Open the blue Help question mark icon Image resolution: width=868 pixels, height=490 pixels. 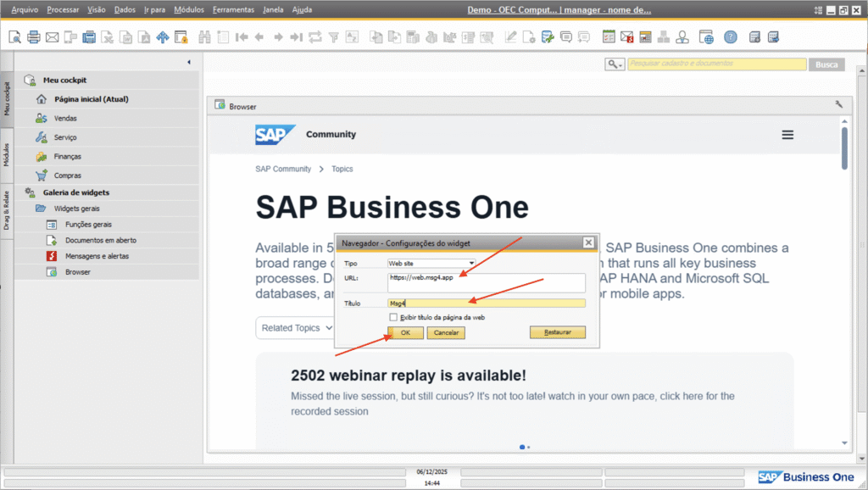click(731, 37)
